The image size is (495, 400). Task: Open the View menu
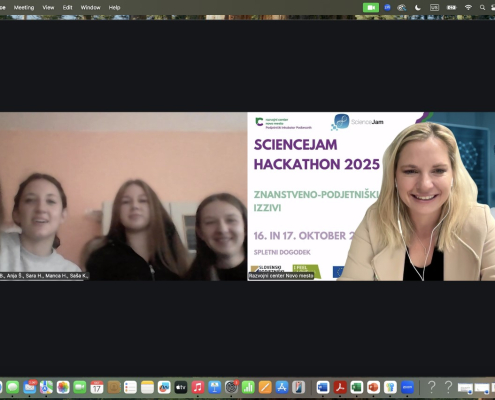pyautogui.click(x=48, y=7)
